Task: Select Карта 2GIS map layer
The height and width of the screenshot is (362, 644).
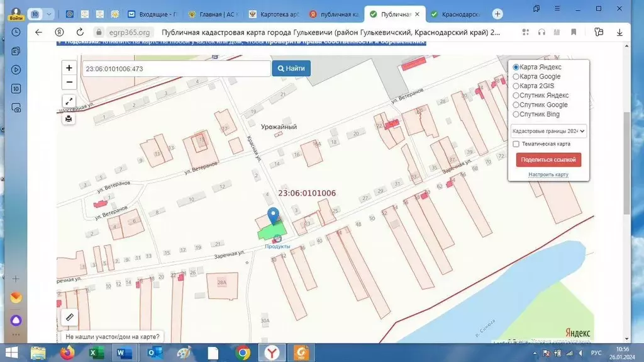Action: coord(516,86)
